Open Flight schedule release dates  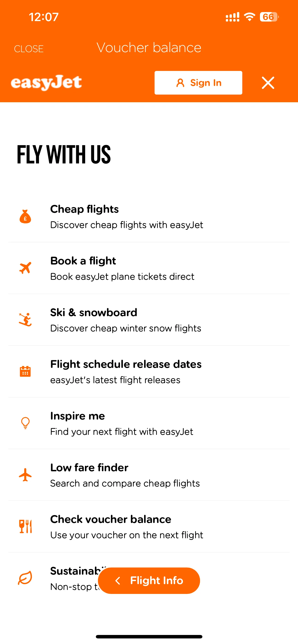126,372
